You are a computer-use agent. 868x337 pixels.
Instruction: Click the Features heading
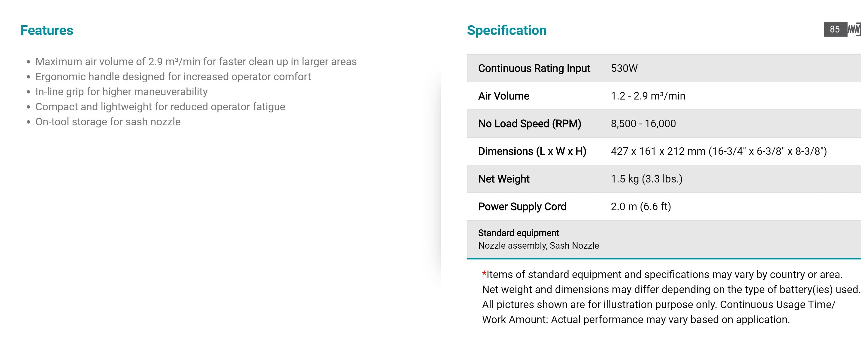click(47, 30)
